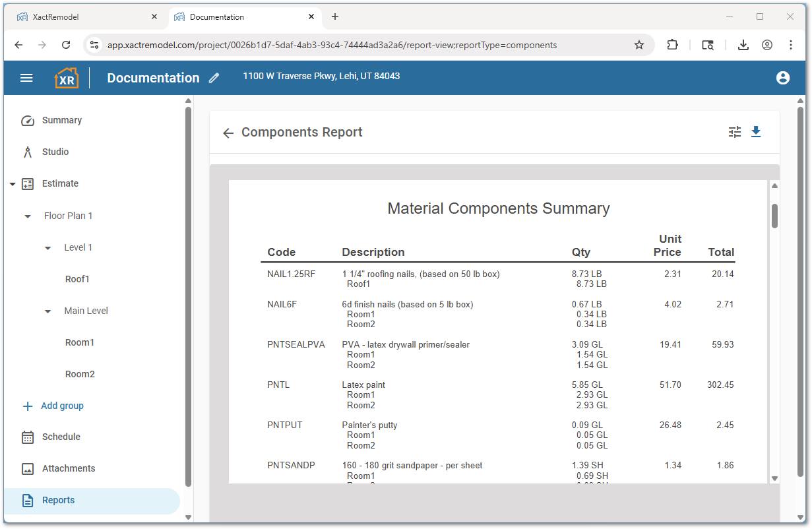Open report filter options with sliders icon

tap(734, 132)
